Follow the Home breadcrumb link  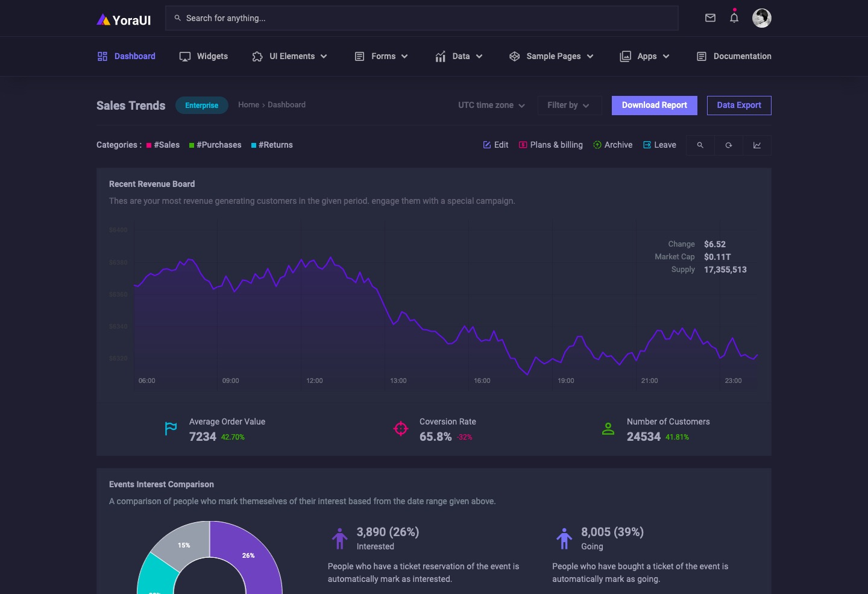click(248, 105)
